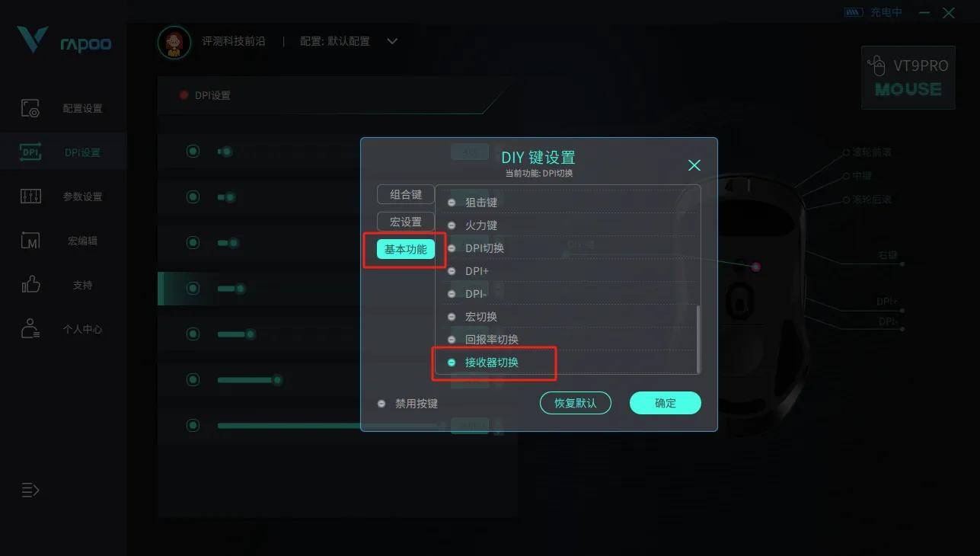Click the 恢复默认 button
Screen dimensions: 980x556
[x=576, y=403]
